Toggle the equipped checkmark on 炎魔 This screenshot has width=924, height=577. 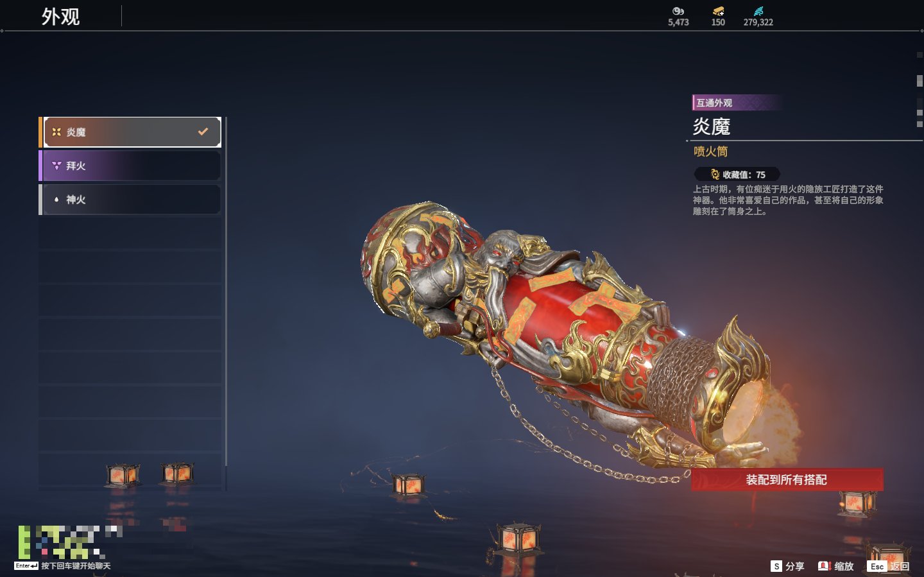coord(203,132)
